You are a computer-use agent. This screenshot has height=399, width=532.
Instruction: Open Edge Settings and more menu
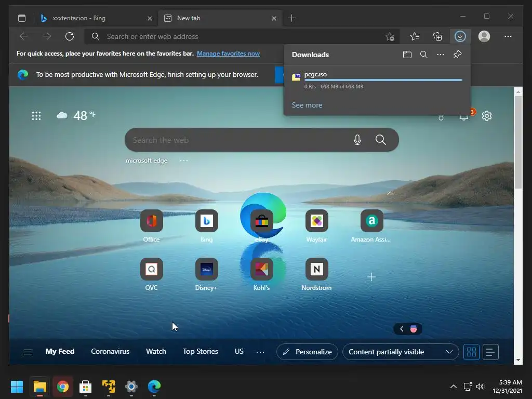tap(508, 36)
